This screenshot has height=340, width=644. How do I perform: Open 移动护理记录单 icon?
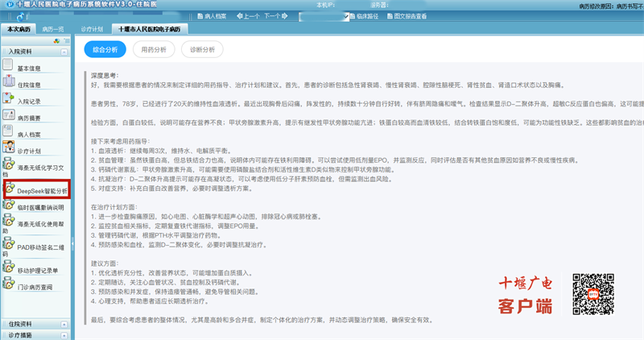[9, 267]
